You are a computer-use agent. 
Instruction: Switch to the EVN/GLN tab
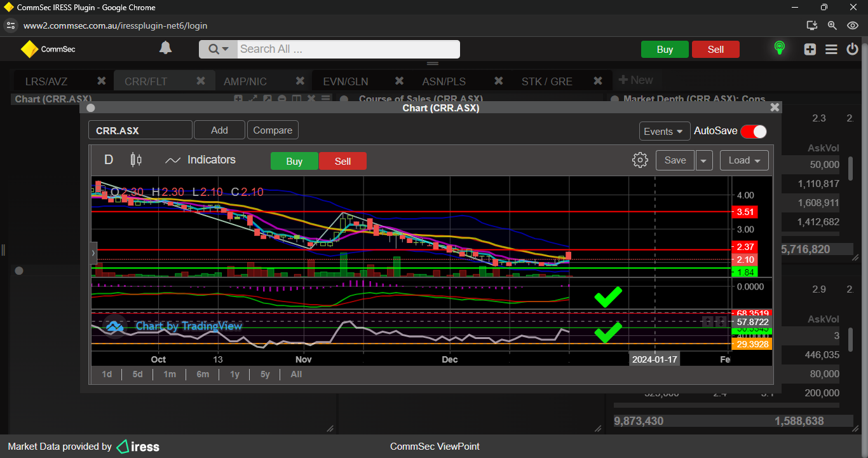(x=345, y=81)
